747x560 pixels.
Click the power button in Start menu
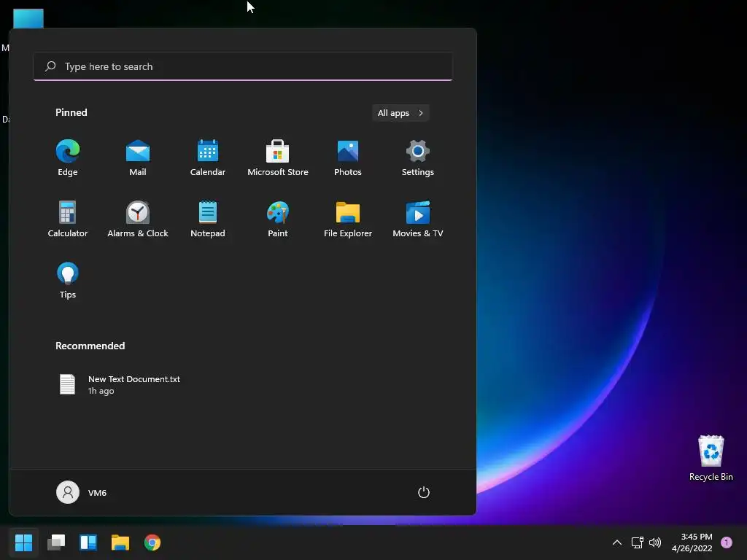point(424,492)
